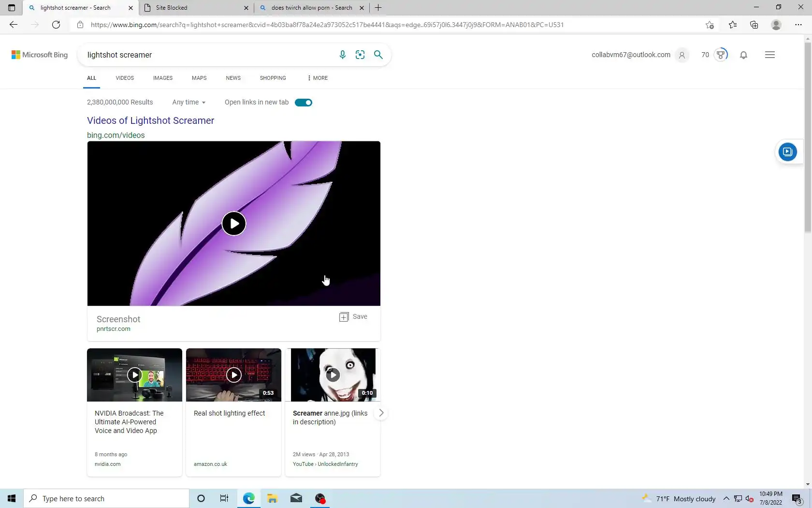Screen dimensions: 812x508
Task: Show next videos with the carousel arrow
Action: click(x=381, y=413)
